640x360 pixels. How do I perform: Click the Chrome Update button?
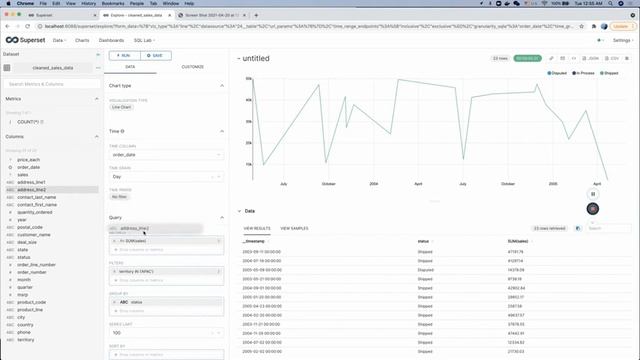(x=622, y=26)
